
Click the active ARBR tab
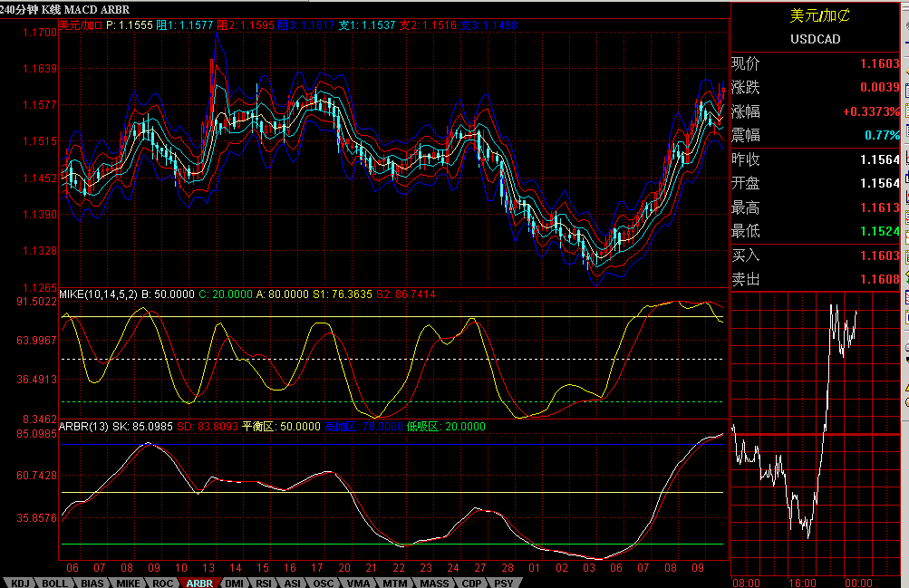(x=198, y=583)
